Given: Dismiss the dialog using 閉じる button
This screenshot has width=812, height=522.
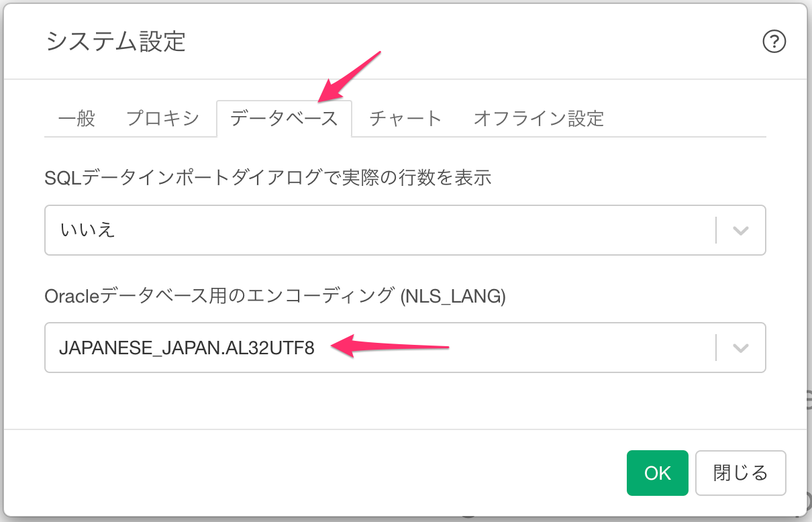Looking at the screenshot, I should coord(741,473).
